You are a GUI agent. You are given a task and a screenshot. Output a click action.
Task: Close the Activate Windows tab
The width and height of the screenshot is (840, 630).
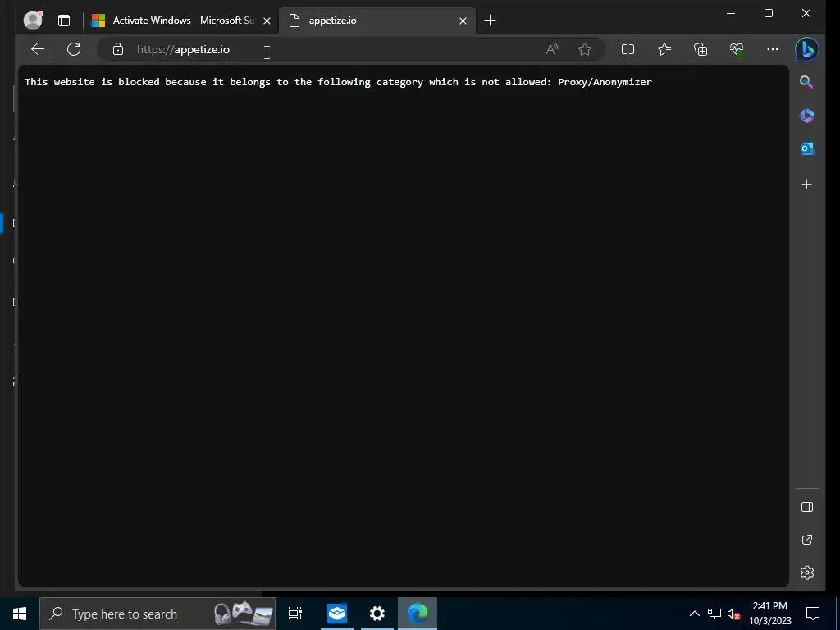(x=267, y=21)
